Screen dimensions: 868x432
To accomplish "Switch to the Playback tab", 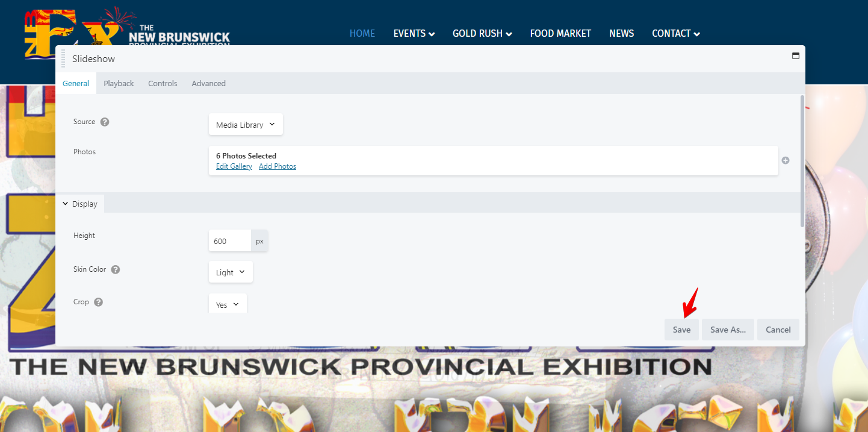I will click(119, 83).
